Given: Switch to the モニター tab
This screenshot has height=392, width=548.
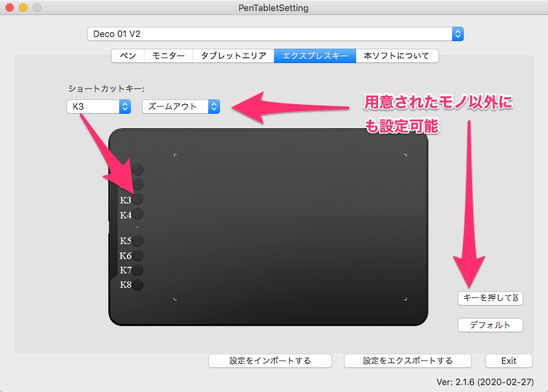Looking at the screenshot, I should pyautogui.click(x=169, y=56).
